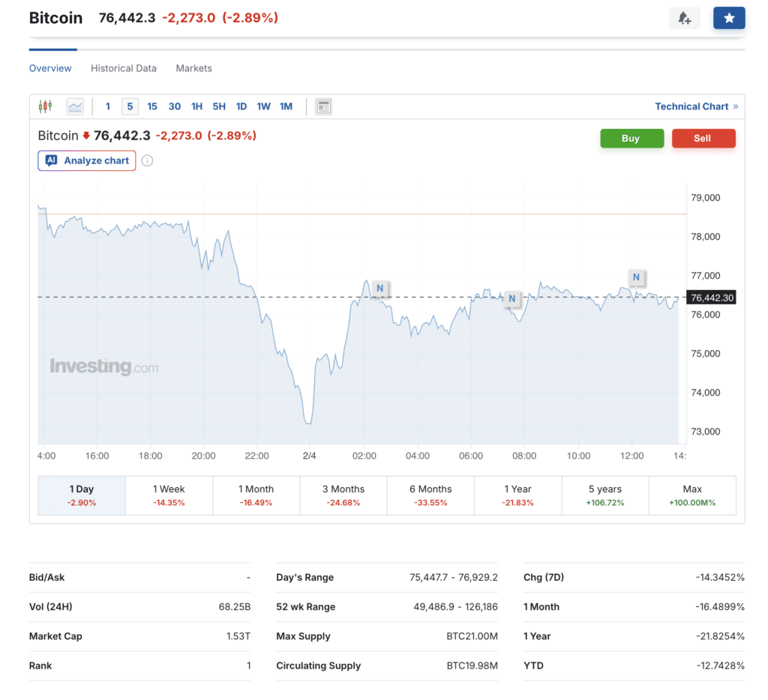Screen dimensions: 768x700
Task: Click the red Sell button
Action: pyautogui.click(x=703, y=138)
